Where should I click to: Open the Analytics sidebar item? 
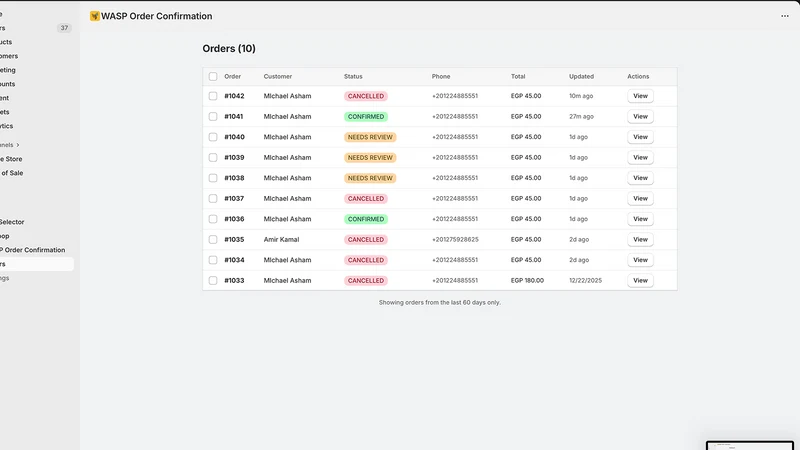point(7,126)
